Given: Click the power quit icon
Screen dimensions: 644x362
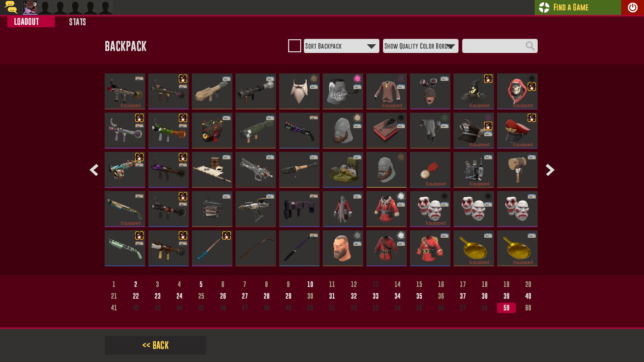Looking at the screenshot, I should [x=632, y=7].
